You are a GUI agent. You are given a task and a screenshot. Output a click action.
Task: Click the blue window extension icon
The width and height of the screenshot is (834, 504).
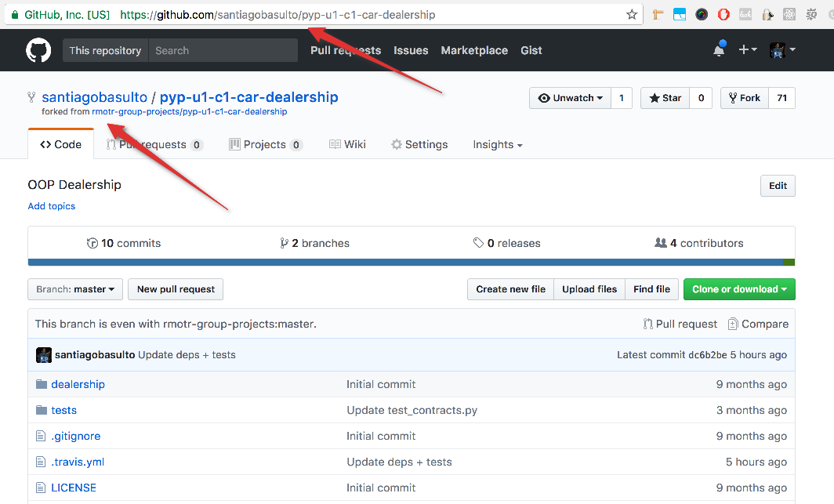coord(680,14)
